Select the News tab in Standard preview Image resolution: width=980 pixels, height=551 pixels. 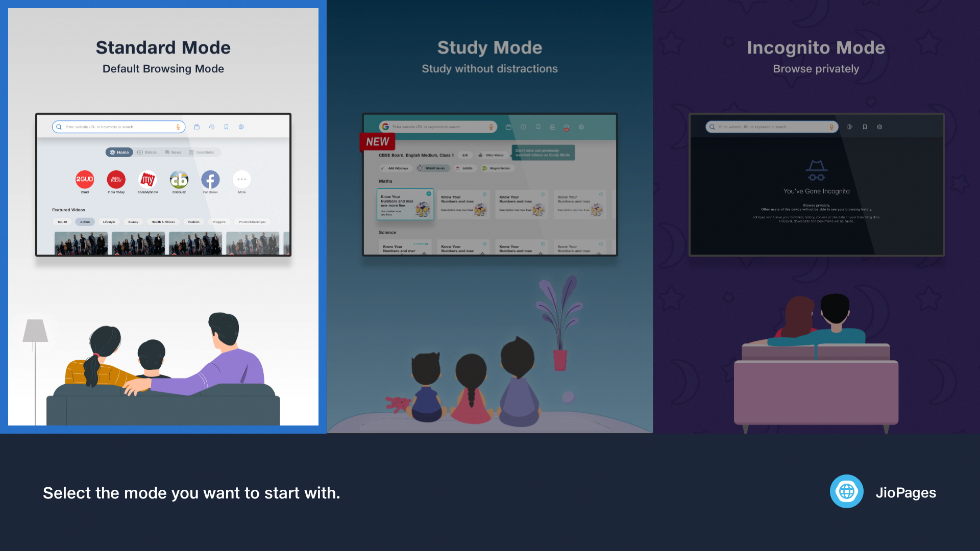coord(173,153)
